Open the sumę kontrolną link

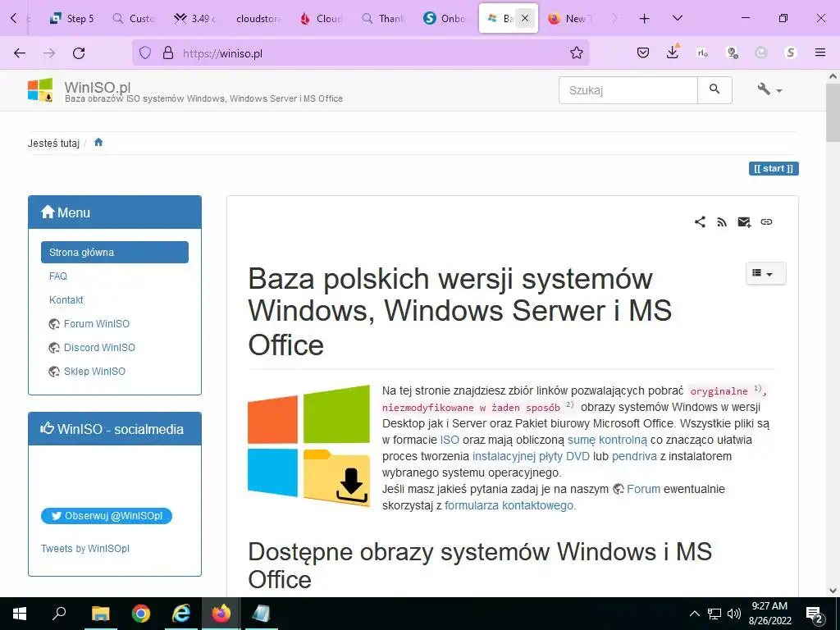point(607,440)
